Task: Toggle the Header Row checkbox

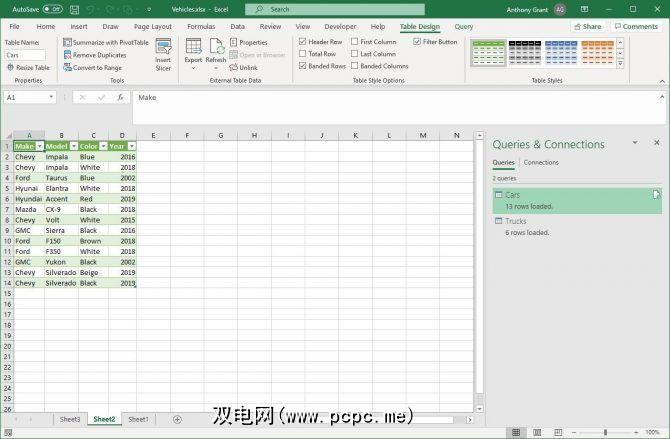Action: pos(303,42)
